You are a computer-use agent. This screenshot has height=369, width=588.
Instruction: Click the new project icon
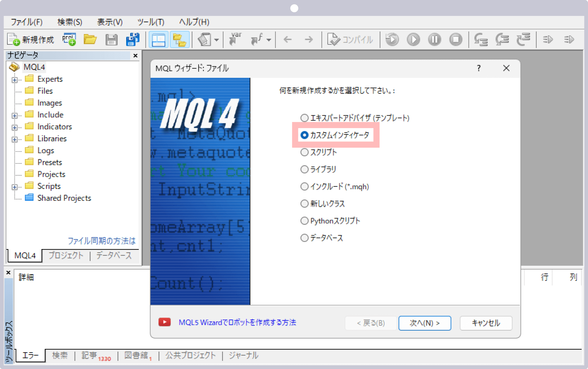pyautogui.click(x=69, y=39)
